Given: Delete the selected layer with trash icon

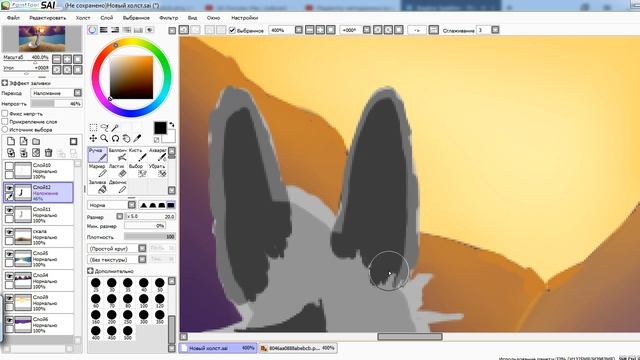Looking at the screenshot, I should point(48,153).
